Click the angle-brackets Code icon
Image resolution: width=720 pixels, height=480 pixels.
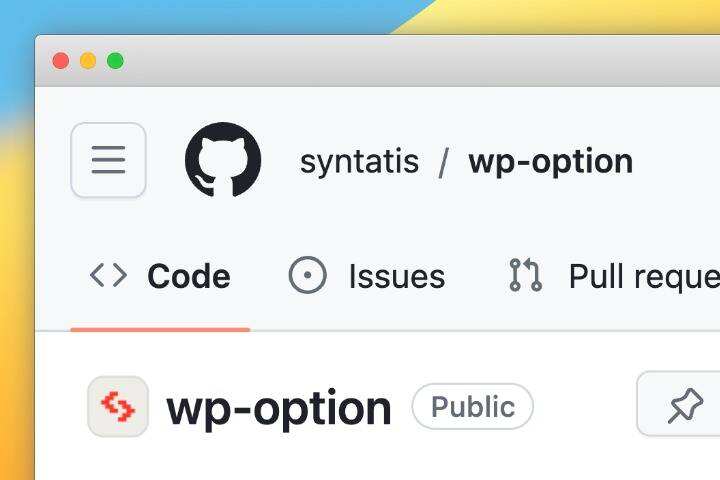tap(108, 276)
